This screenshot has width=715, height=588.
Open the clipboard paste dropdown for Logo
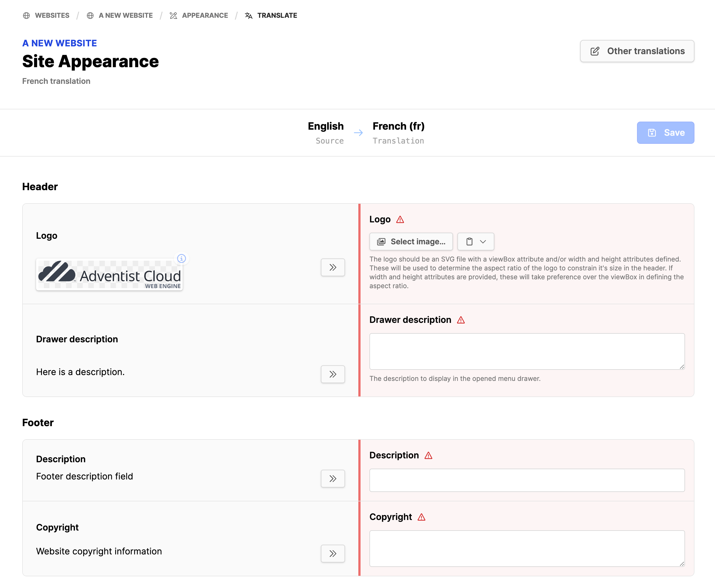[x=475, y=242]
